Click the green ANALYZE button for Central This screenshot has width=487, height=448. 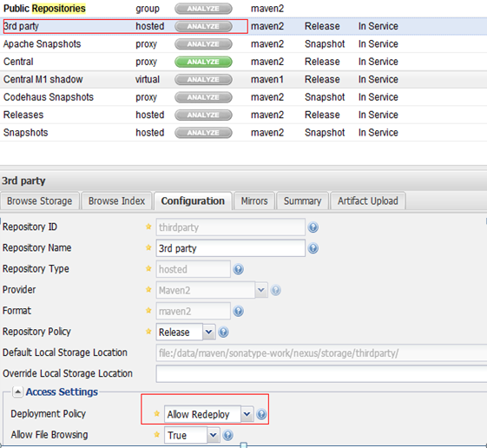click(x=203, y=62)
